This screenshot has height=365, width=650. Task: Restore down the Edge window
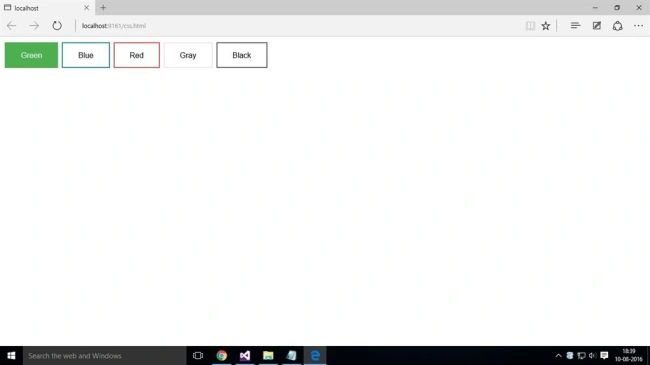click(617, 7)
